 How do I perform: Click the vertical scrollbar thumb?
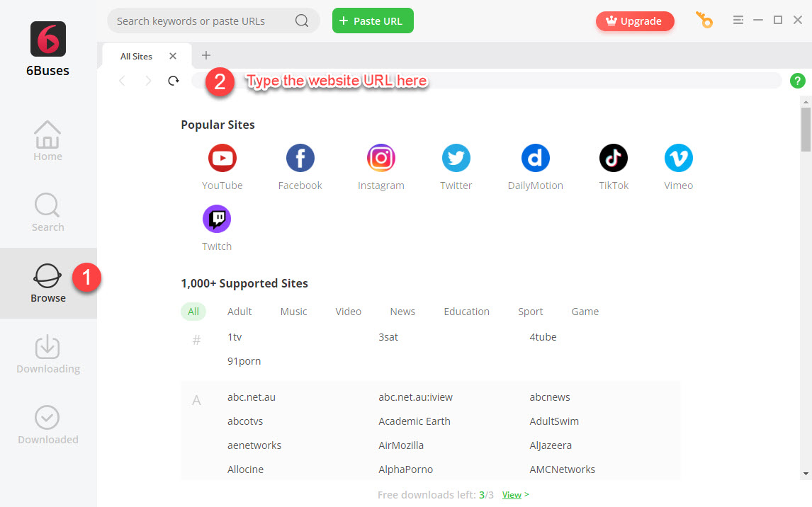tap(805, 129)
